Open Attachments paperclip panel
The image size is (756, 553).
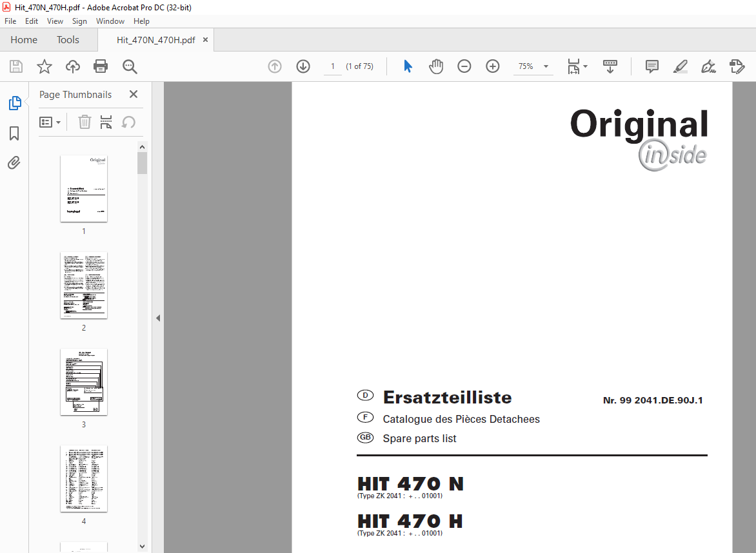coord(14,163)
